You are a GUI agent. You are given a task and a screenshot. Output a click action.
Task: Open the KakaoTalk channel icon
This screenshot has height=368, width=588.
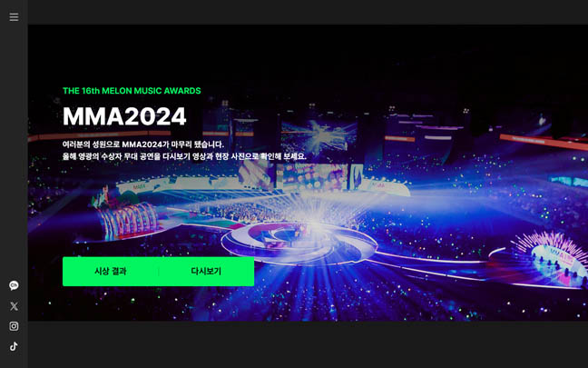coord(14,285)
